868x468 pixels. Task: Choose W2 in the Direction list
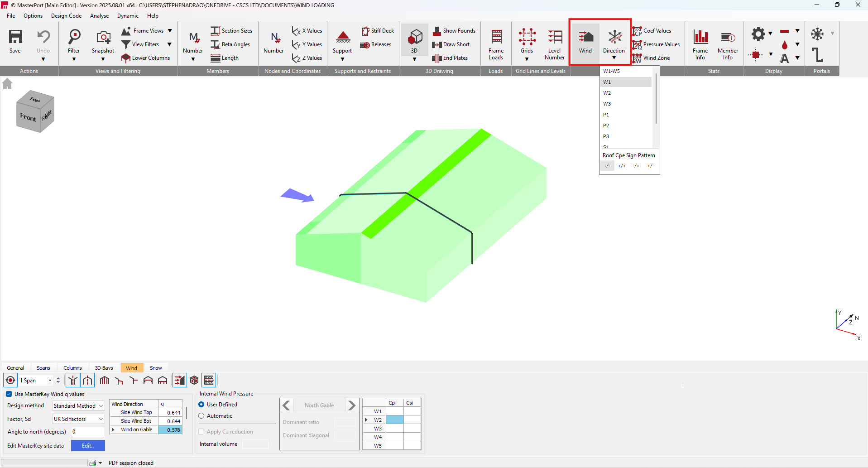click(626, 93)
